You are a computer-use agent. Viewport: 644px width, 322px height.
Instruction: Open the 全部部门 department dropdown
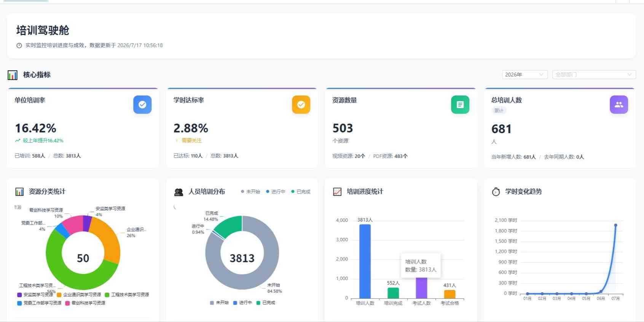tap(594, 75)
